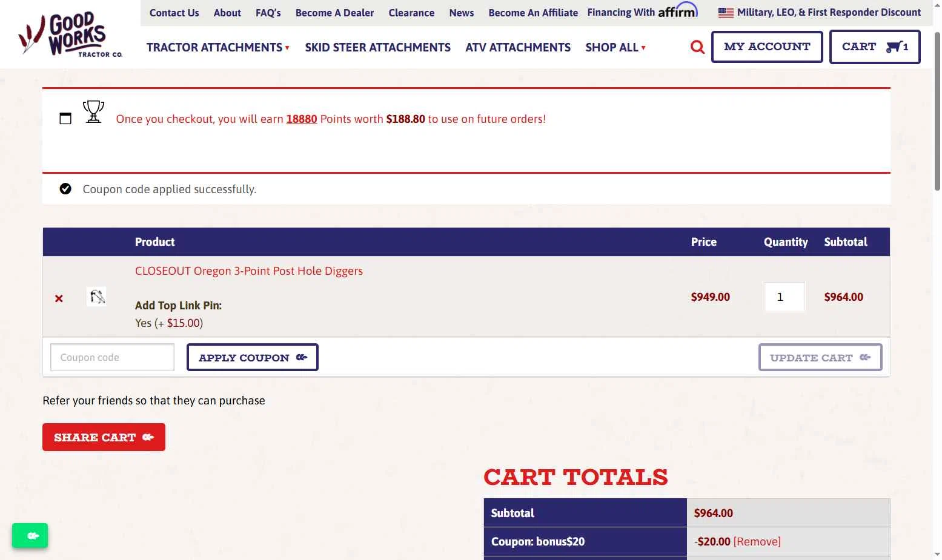Click the page vertical scrollbar
The image size is (942, 560).
coord(937,112)
